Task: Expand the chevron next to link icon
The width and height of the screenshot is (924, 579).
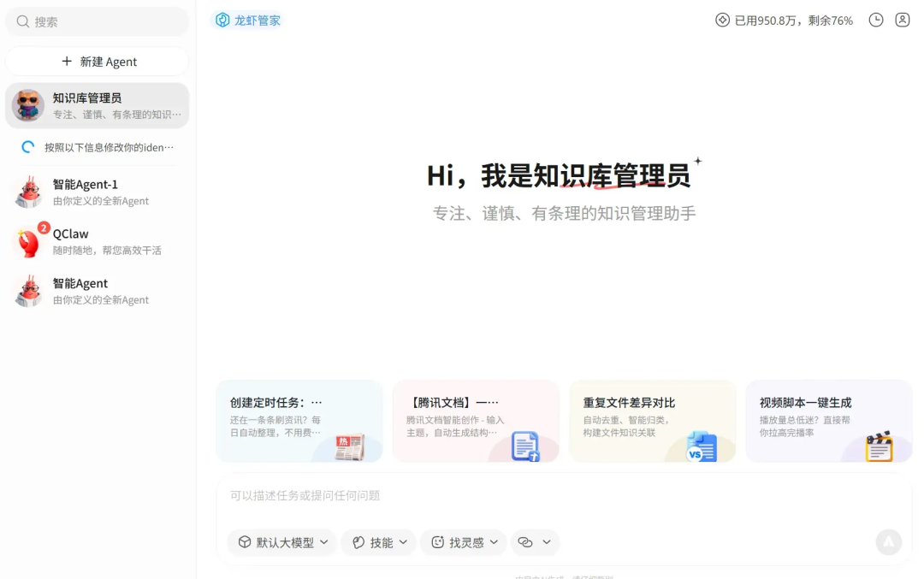Action: point(546,542)
